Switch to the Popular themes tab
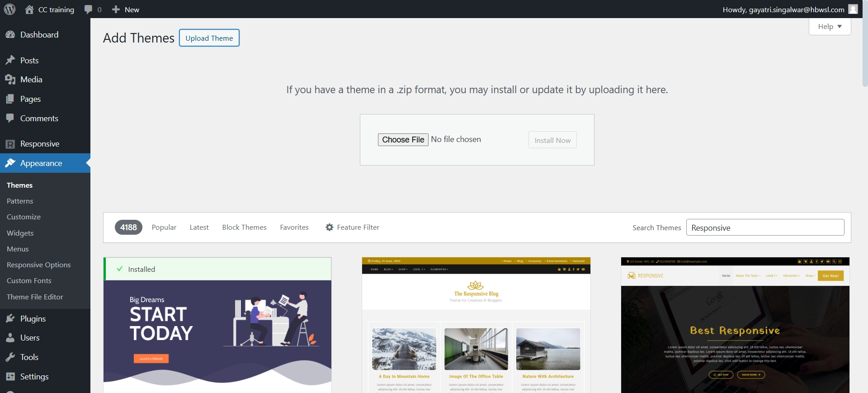868x393 pixels. (x=164, y=227)
